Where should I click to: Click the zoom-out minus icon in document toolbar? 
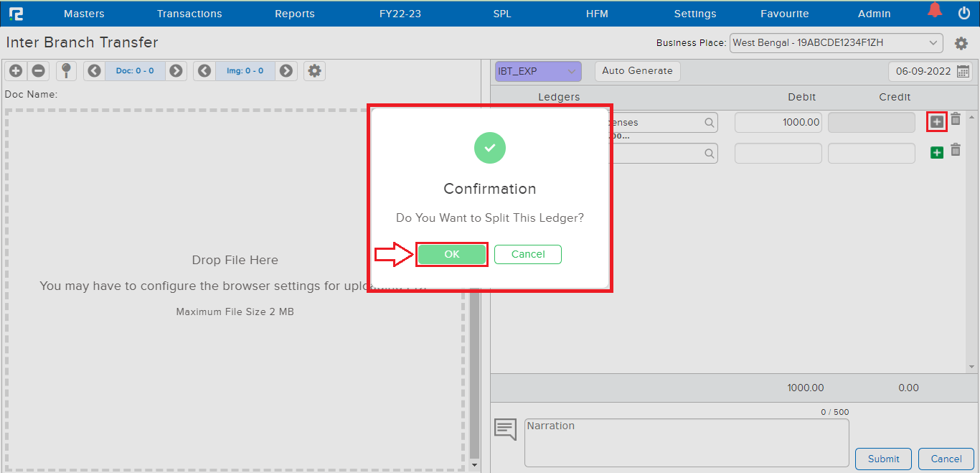pyautogui.click(x=39, y=71)
